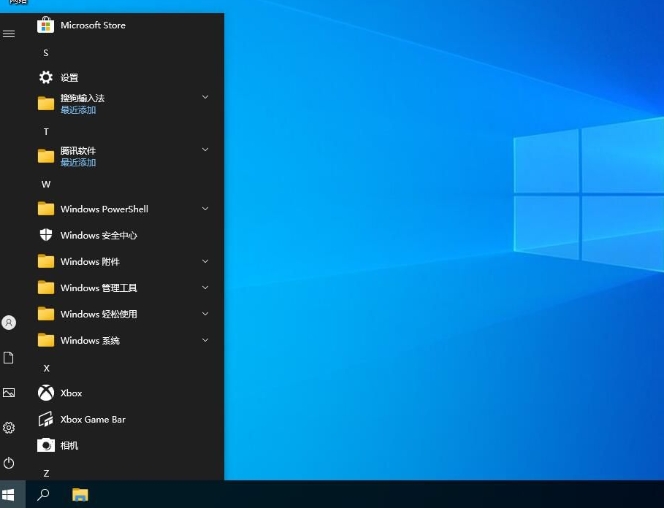This screenshot has height=510, width=664.
Task: Expand the Windows 附件 folder
Action: [120, 262]
